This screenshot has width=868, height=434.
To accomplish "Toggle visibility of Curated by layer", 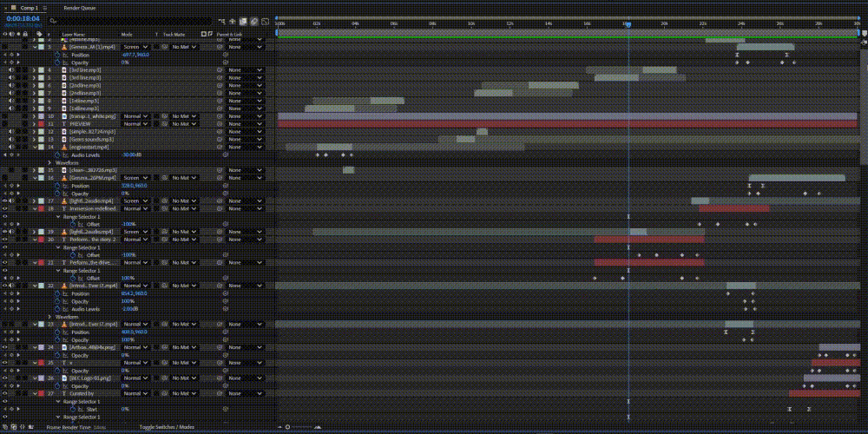I will click(x=6, y=394).
